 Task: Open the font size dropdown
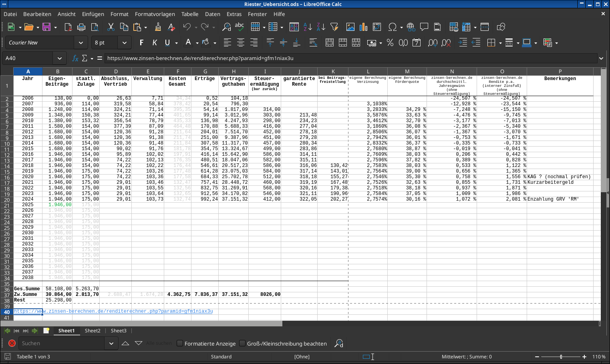point(124,43)
